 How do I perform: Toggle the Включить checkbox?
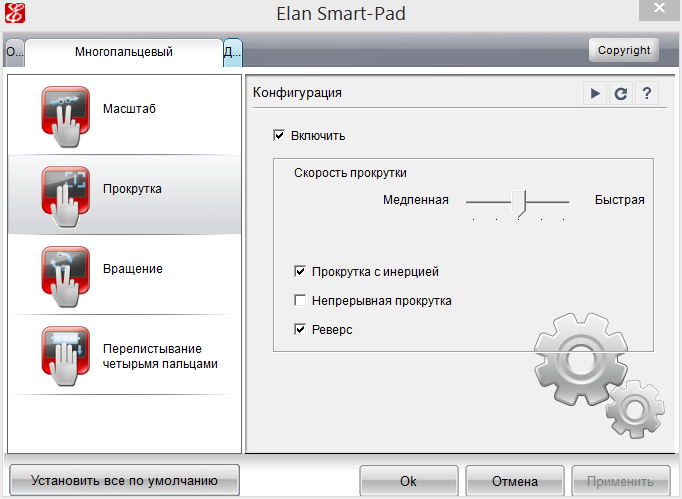[x=279, y=135]
